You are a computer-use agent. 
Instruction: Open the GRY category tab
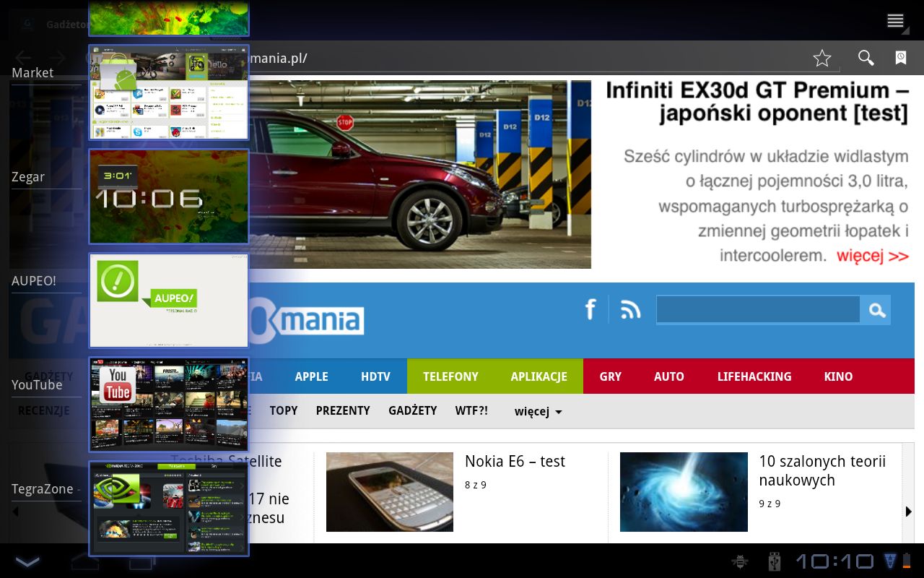(611, 376)
